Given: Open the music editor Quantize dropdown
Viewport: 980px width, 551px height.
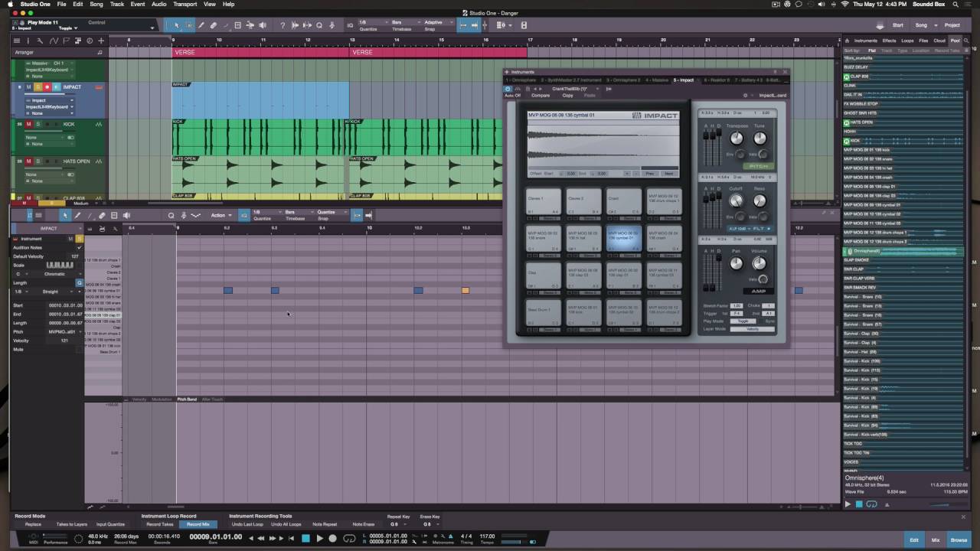Looking at the screenshot, I should 332,213.
